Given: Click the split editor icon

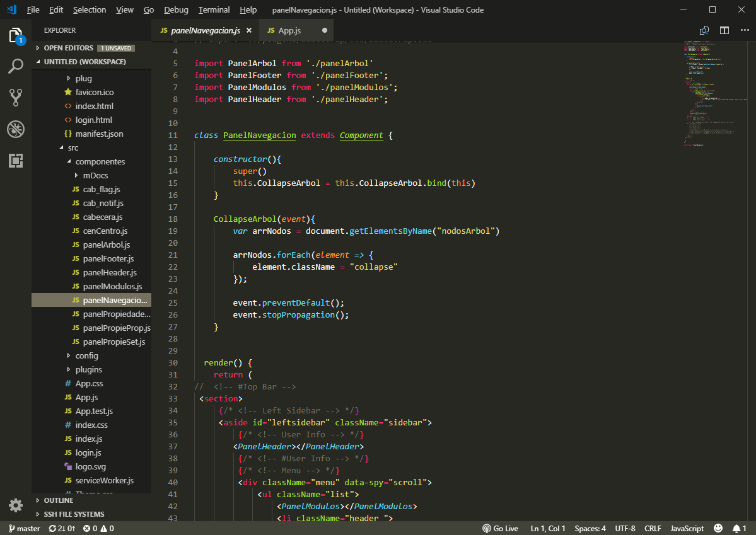Looking at the screenshot, I should [x=724, y=30].
